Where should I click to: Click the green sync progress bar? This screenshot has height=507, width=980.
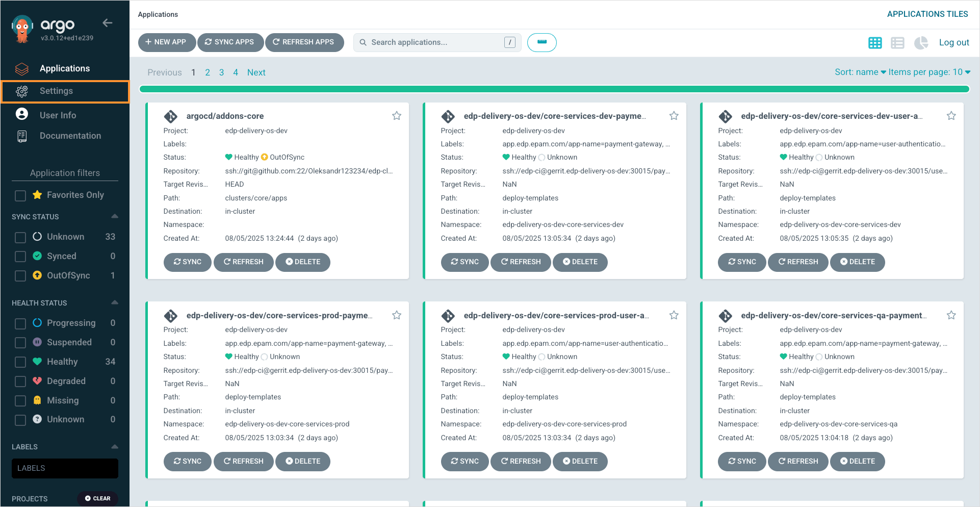coord(554,89)
